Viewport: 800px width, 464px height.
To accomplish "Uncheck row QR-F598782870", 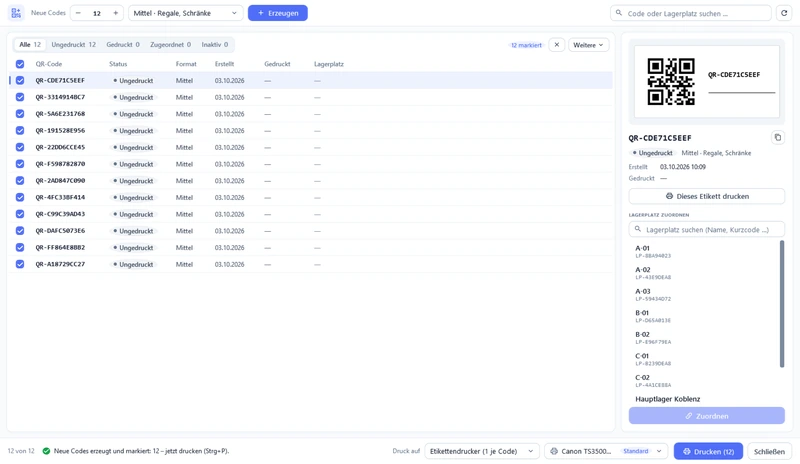I will 20,164.
